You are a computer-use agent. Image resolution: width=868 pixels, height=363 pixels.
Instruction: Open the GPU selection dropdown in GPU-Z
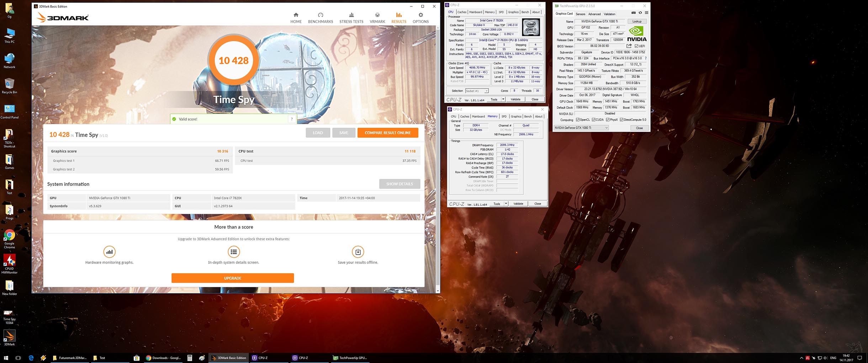[x=581, y=128]
